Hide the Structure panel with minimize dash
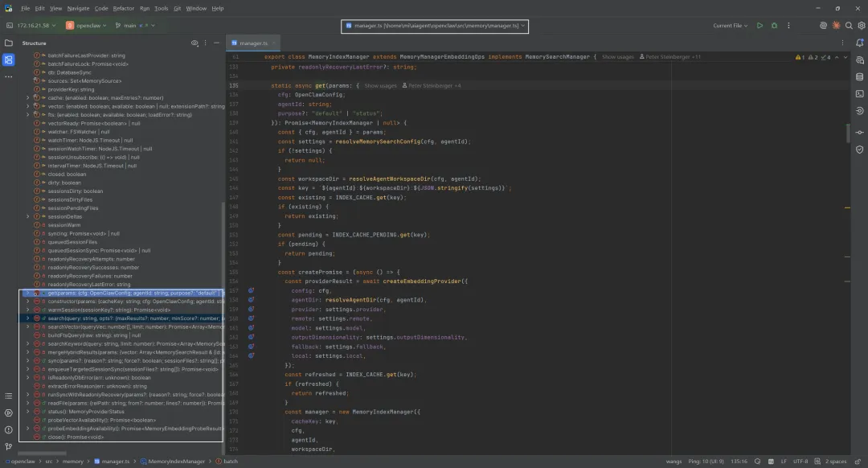The image size is (868, 468). click(x=215, y=43)
